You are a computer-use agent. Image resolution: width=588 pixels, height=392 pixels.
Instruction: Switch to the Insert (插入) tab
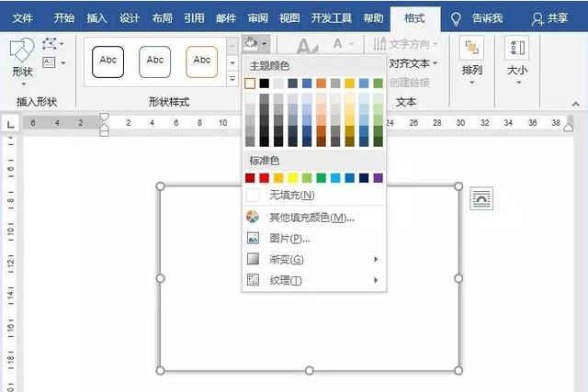[x=96, y=18]
